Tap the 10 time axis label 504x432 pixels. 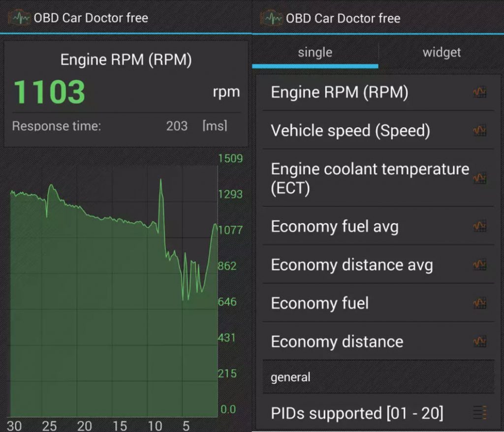pos(155,426)
